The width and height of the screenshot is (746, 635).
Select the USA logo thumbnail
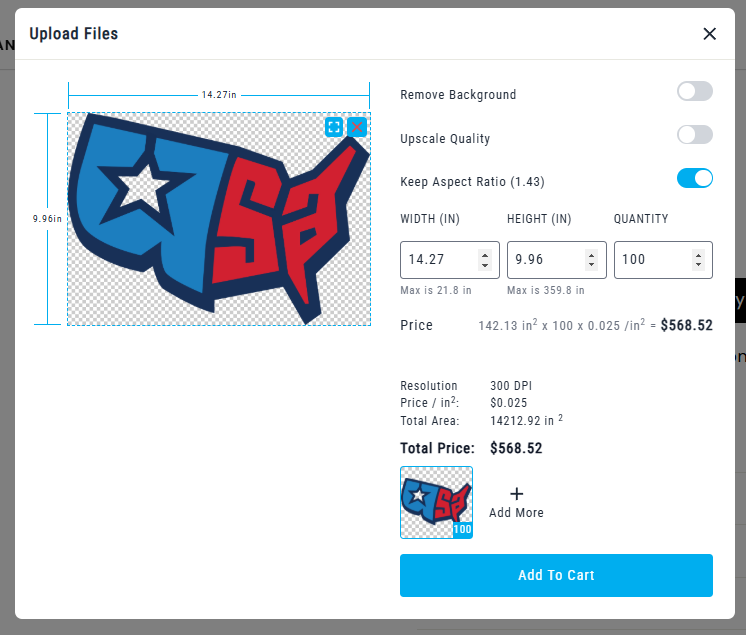(x=436, y=502)
